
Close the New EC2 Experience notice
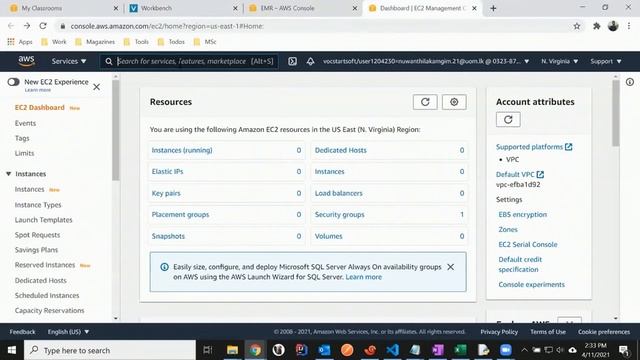[96, 87]
